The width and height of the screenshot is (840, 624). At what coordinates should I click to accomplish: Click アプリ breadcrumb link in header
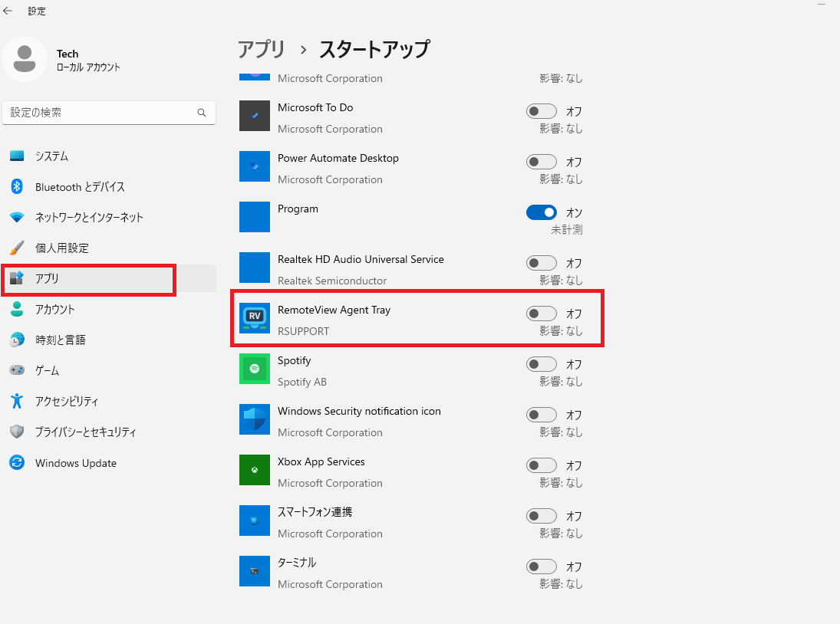tap(262, 49)
